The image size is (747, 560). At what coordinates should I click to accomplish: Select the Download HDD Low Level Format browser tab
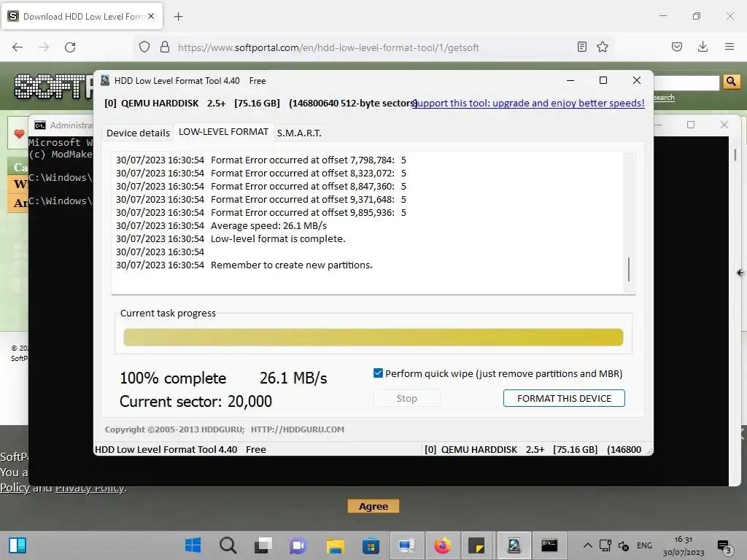[x=82, y=17]
